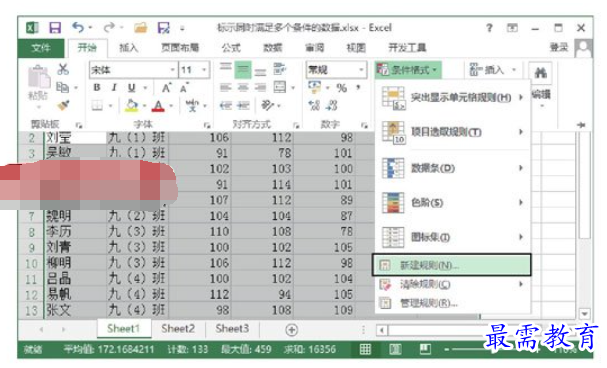Apply the yellow fill color bucket
This screenshot has height=368, width=607.
point(132,106)
